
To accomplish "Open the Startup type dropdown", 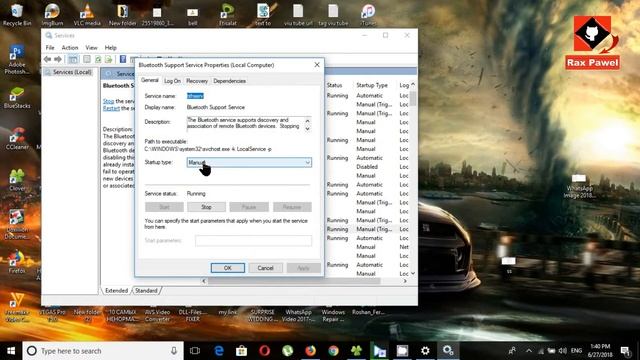I will point(249,162).
